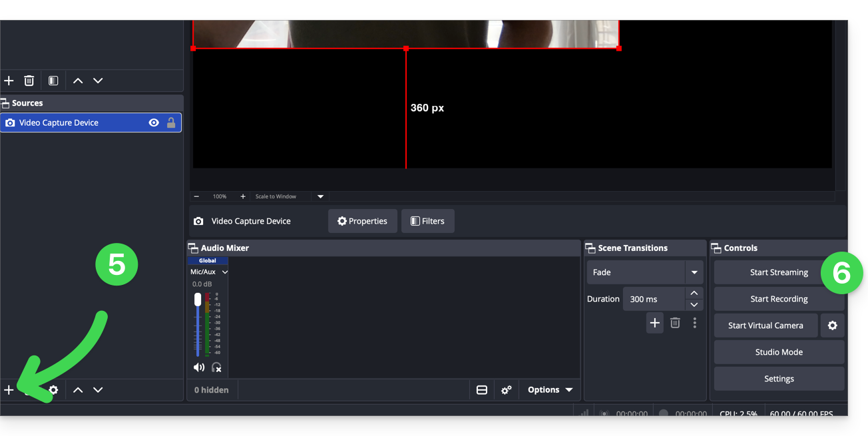Delete the selected scene transition
Image resolution: width=868 pixels, height=436 pixels.
coord(675,323)
